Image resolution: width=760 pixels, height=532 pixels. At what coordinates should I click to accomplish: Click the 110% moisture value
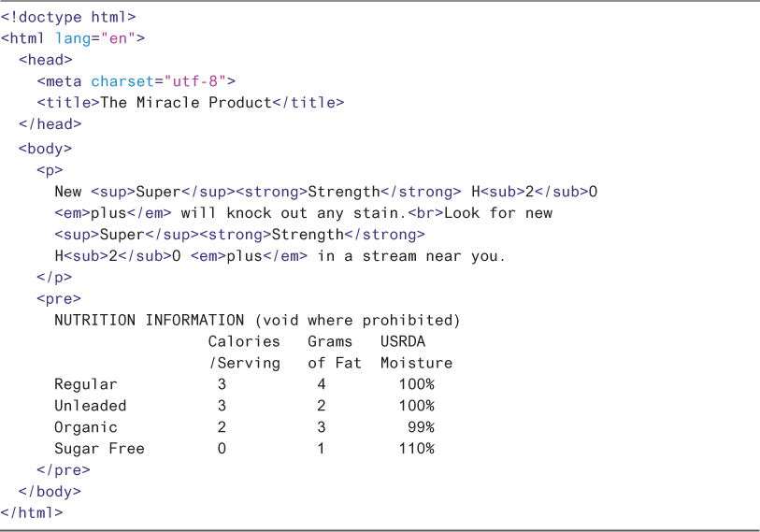[x=416, y=449]
